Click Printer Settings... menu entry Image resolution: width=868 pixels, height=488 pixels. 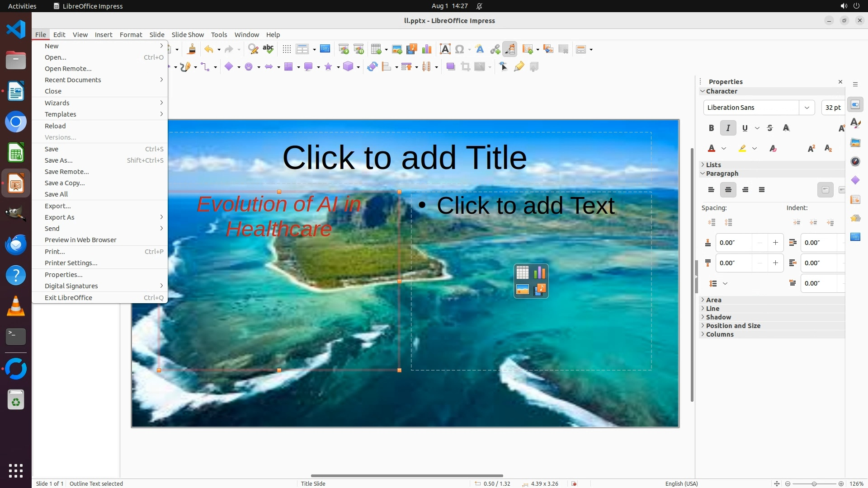click(x=71, y=263)
